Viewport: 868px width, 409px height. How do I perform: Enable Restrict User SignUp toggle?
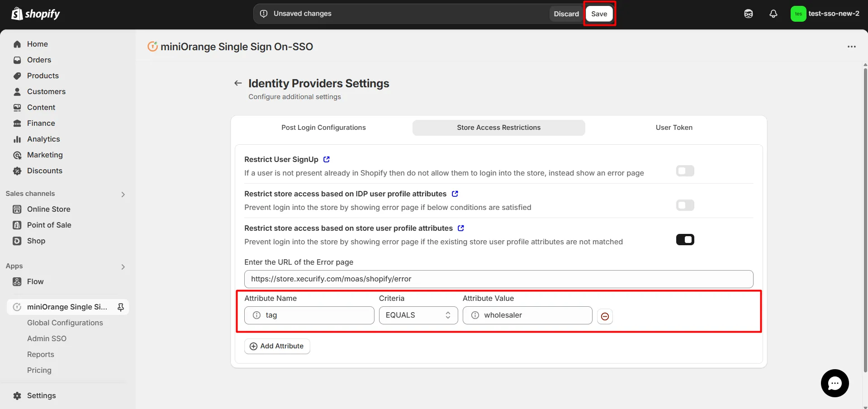click(x=685, y=171)
